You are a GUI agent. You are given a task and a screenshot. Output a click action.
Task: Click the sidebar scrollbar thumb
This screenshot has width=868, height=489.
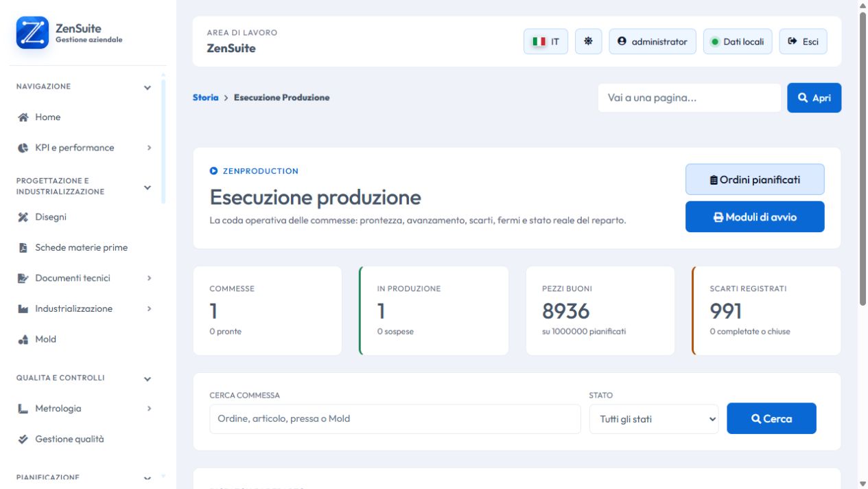163,141
